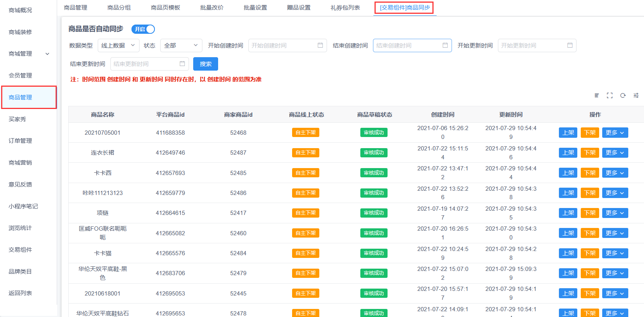The width and height of the screenshot is (644, 317).
Task: Open the 状态 dropdown showing 全部
Action: [x=181, y=45]
